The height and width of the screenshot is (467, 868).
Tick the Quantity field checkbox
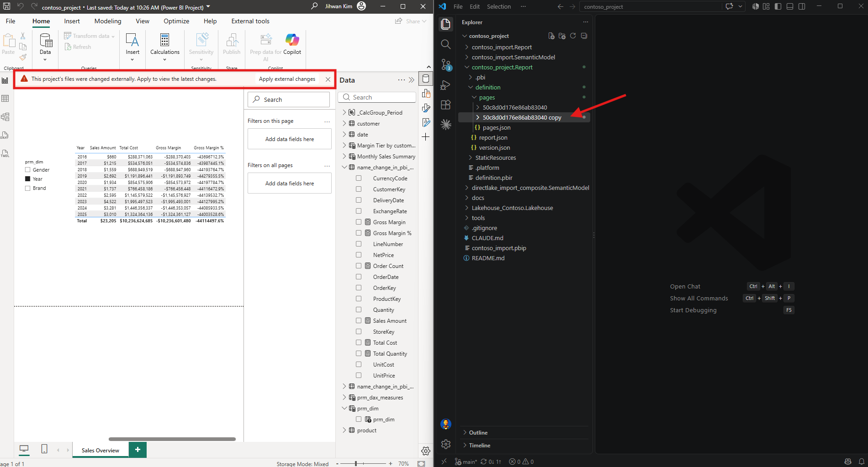[359, 310]
